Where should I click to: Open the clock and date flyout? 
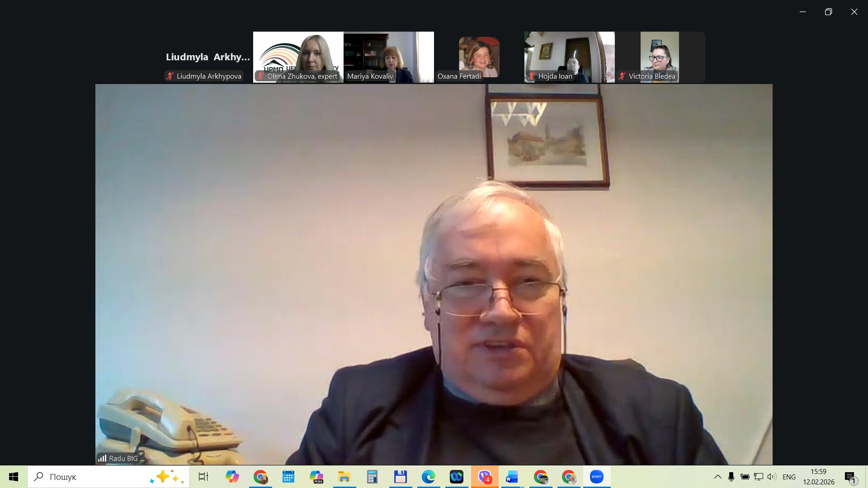coord(818,477)
